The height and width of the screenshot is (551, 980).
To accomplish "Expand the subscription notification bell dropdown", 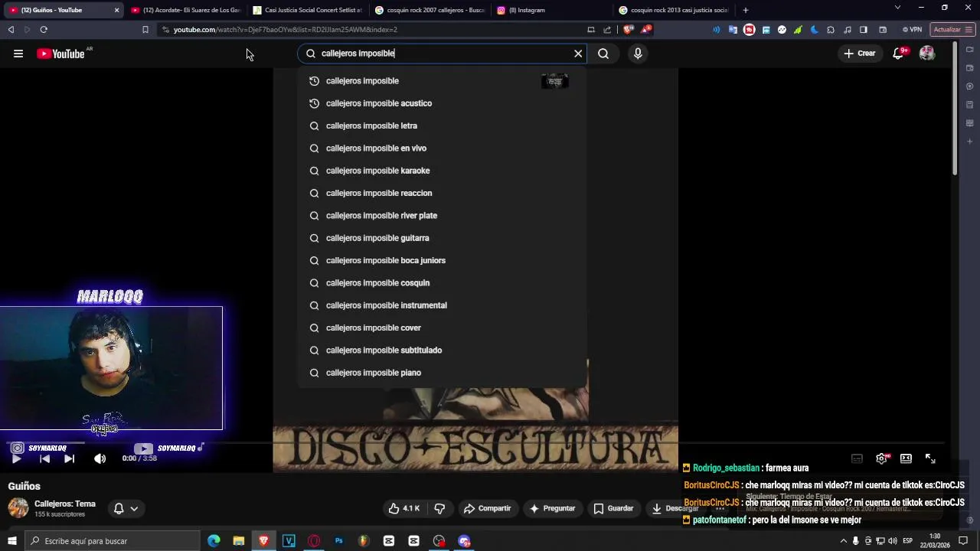I will click(x=126, y=508).
